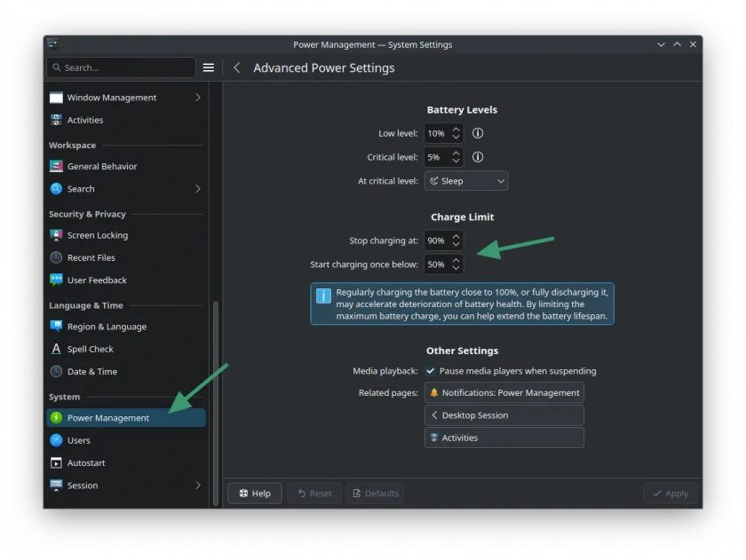The image size is (746, 560).
Task: Expand the Window Management chevron
Action: click(198, 98)
